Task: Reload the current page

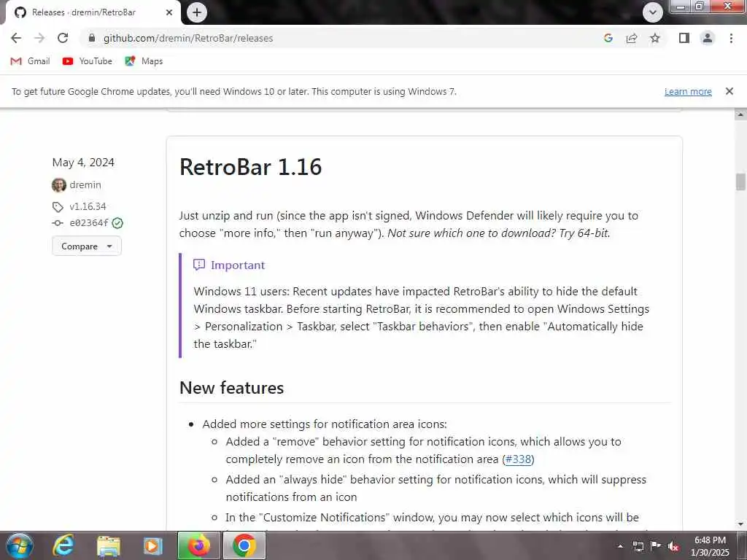Action: click(63, 38)
